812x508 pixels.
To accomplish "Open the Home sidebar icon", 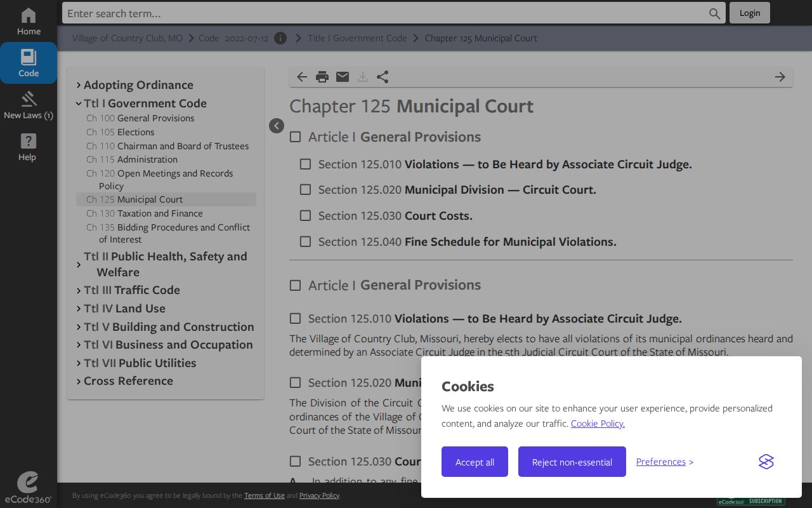I will point(29,22).
